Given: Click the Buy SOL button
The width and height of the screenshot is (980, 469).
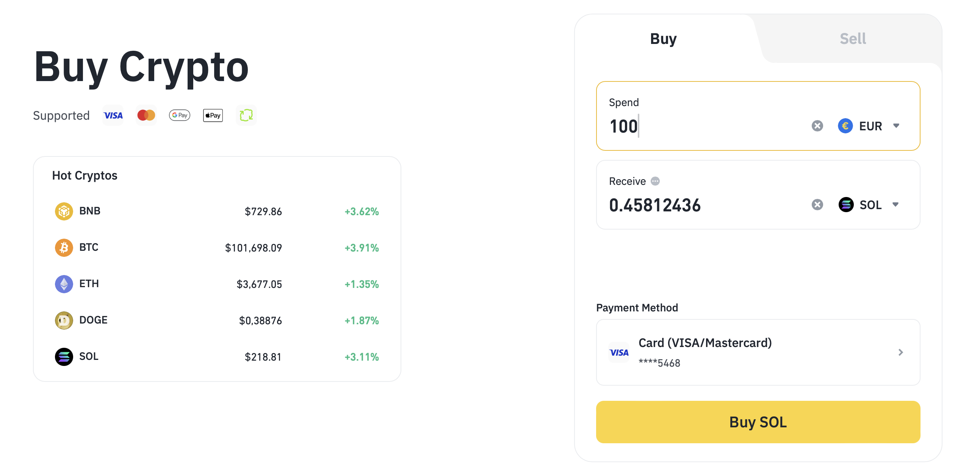Looking at the screenshot, I should pos(758,422).
